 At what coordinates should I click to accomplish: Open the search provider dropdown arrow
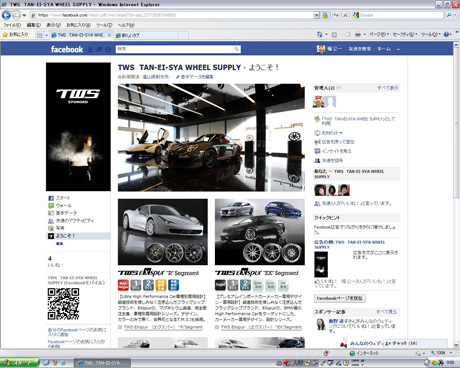[455, 15]
